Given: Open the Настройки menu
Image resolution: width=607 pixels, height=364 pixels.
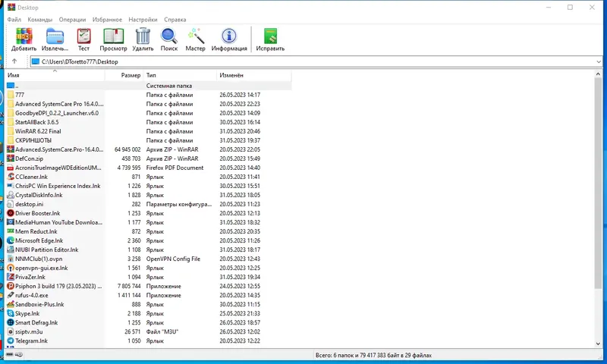Looking at the screenshot, I should (x=143, y=20).
